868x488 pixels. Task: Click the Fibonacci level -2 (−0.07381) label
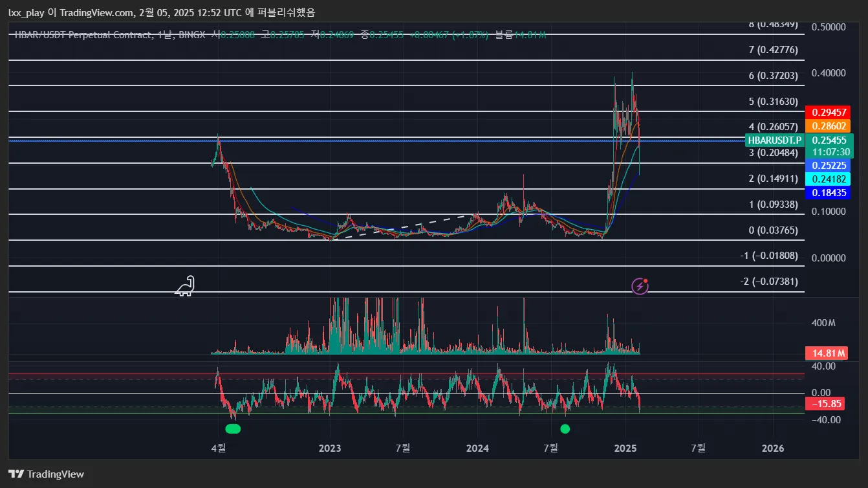point(769,282)
